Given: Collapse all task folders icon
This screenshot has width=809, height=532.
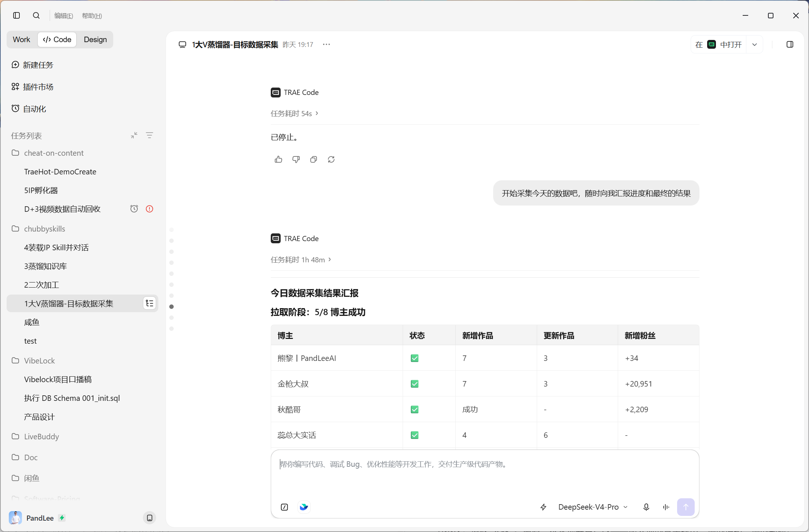Looking at the screenshot, I should tap(134, 135).
